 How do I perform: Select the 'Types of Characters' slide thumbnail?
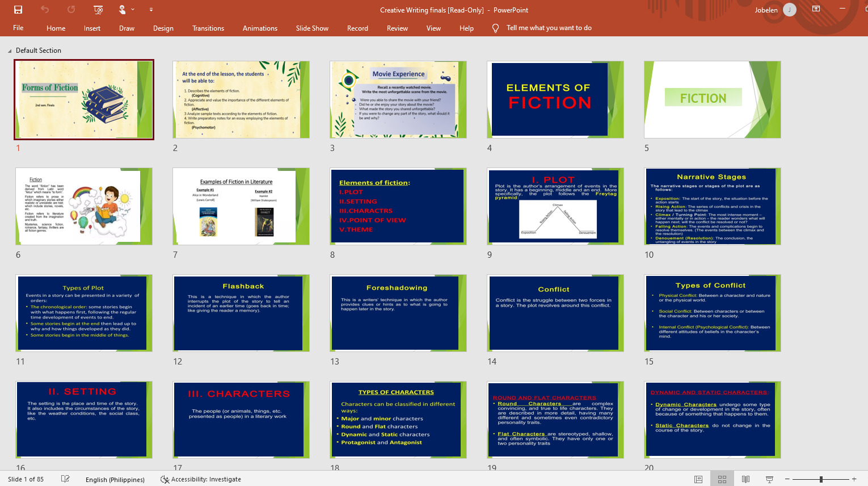[398, 420]
